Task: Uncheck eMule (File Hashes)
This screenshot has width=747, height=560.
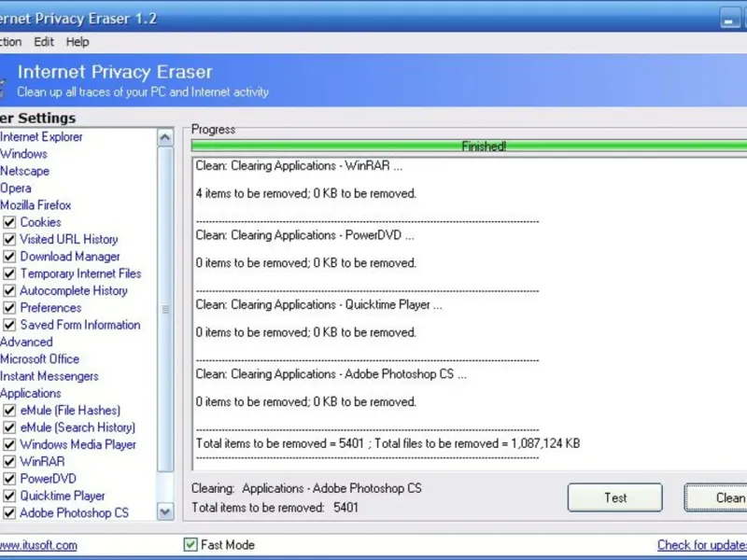Action: (9, 411)
